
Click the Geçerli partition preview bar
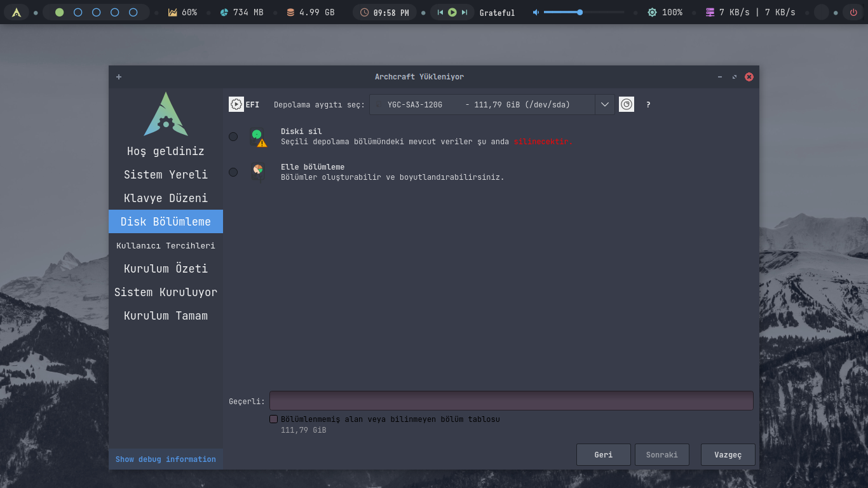click(512, 401)
